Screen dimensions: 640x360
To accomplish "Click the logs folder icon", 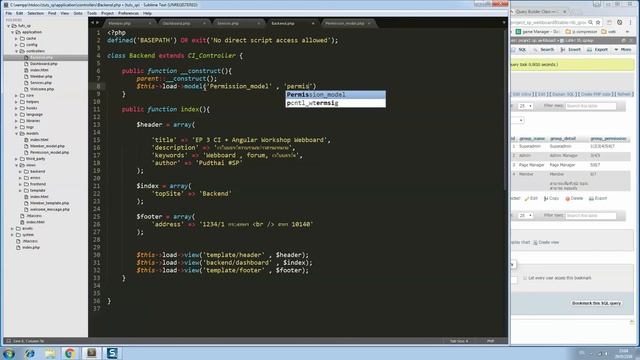I will point(22,127).
